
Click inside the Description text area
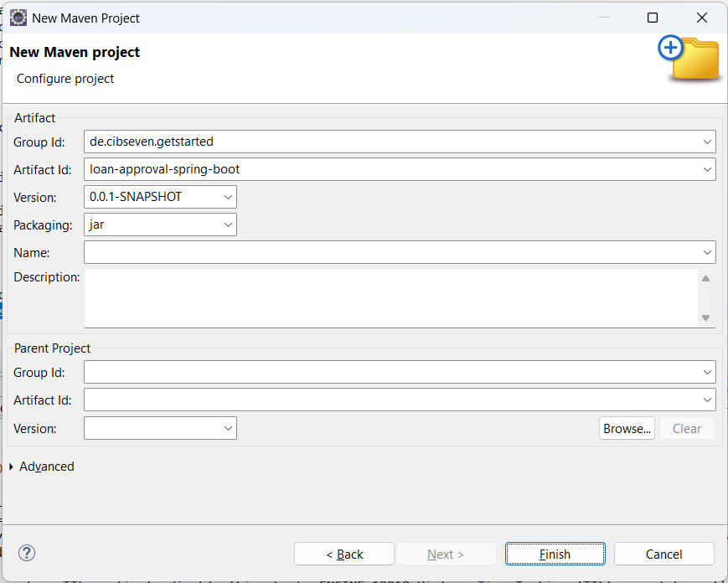(x=390, y=298)
